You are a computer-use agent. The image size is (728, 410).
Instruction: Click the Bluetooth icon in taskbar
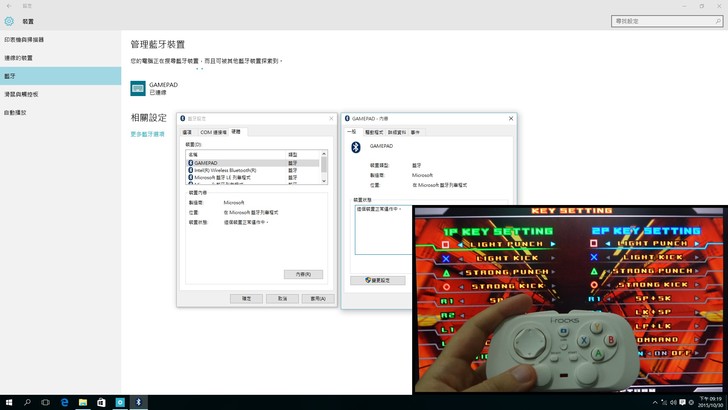point(139,402)
